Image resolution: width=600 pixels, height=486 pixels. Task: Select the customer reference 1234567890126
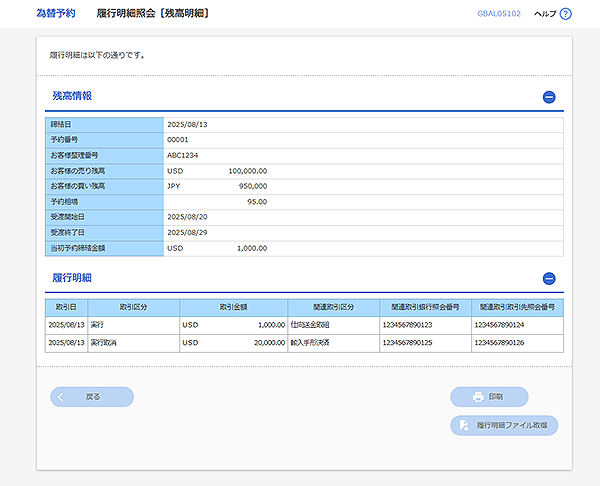[x=499, y=343]
